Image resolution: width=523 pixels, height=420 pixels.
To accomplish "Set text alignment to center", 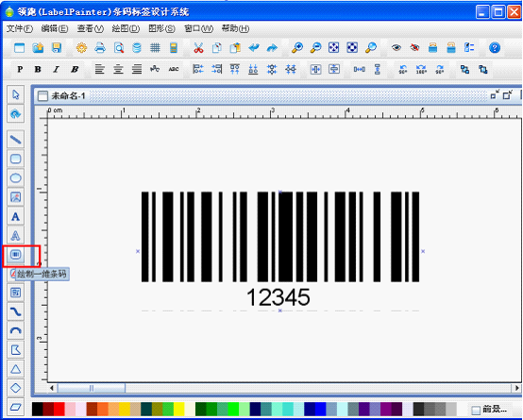I will point(118,69).
